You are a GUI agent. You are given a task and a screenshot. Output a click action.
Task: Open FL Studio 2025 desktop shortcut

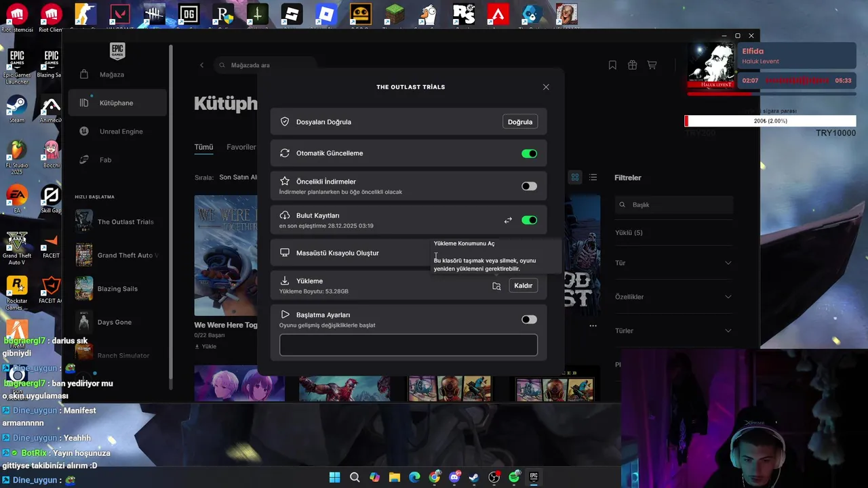point(16,158)
